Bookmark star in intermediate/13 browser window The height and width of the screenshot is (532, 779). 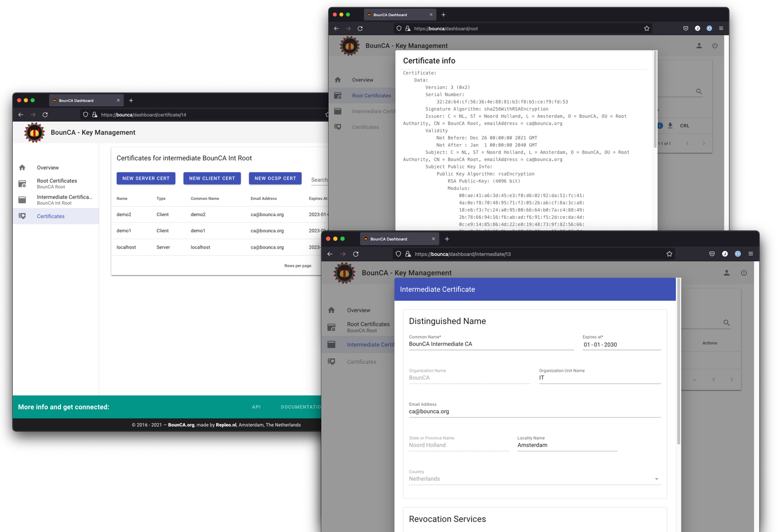click(x=669, y=254)
